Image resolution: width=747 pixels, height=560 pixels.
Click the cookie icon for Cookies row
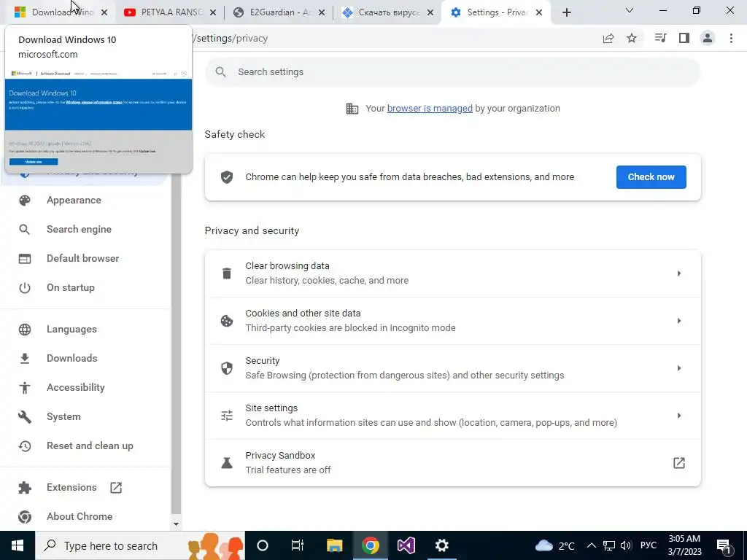tap(227, 321)
